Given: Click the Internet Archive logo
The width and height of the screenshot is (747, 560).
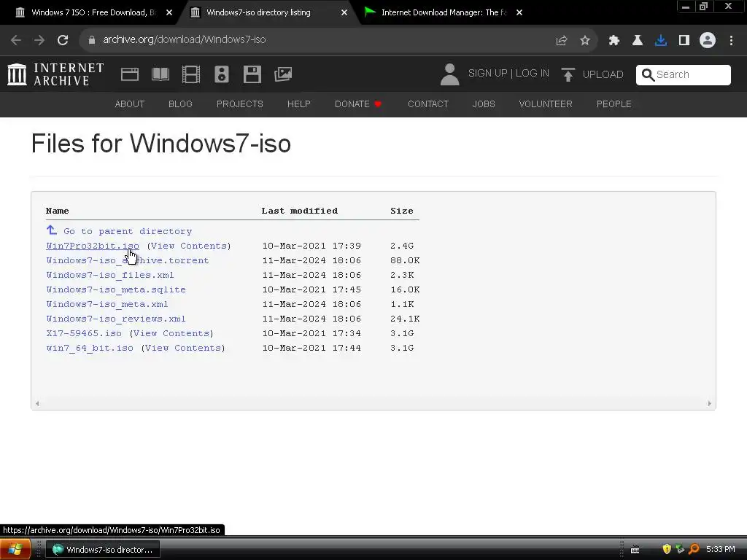Looking at the screenshot, I should click(x=55, y=74).
